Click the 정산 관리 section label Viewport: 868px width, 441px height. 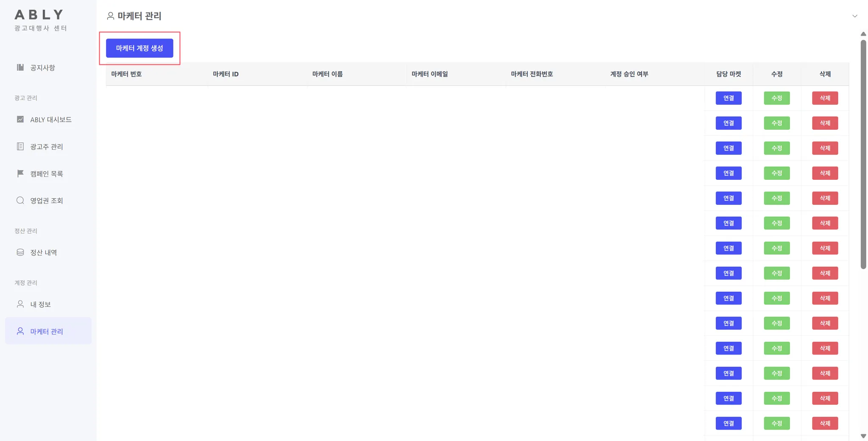[26, 231]
